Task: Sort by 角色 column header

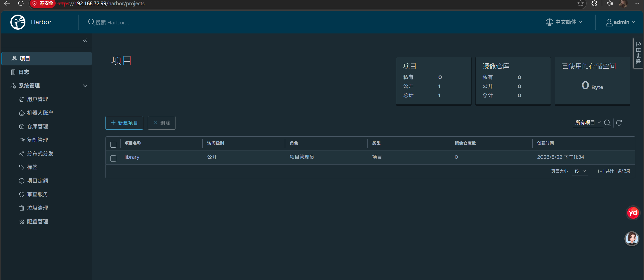Action: click(x=294, y=143)
